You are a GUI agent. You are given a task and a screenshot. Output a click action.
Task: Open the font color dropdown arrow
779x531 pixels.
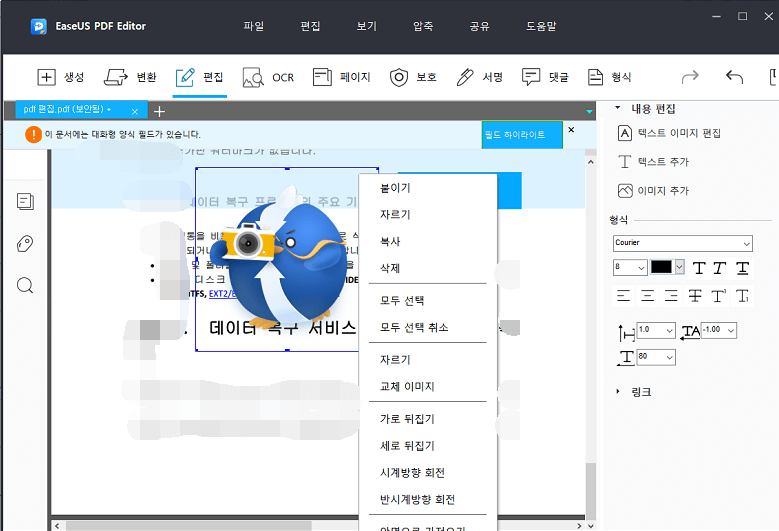click(x=680, y=267)
